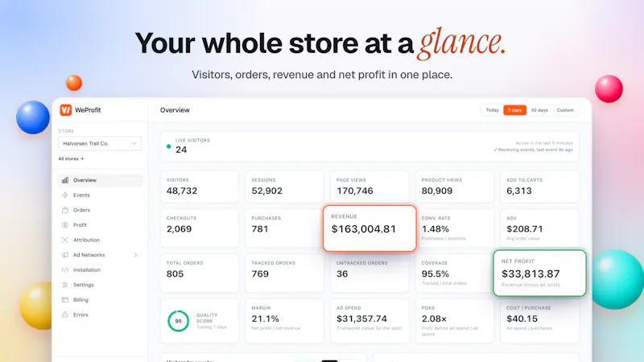The height and width of the screenshot is (362, 644).
Task: Click the AOV value $208.71
Action: (525, 229)
